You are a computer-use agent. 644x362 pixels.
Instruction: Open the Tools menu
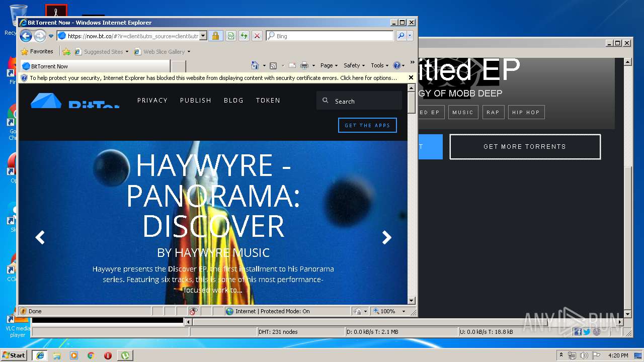380,65
